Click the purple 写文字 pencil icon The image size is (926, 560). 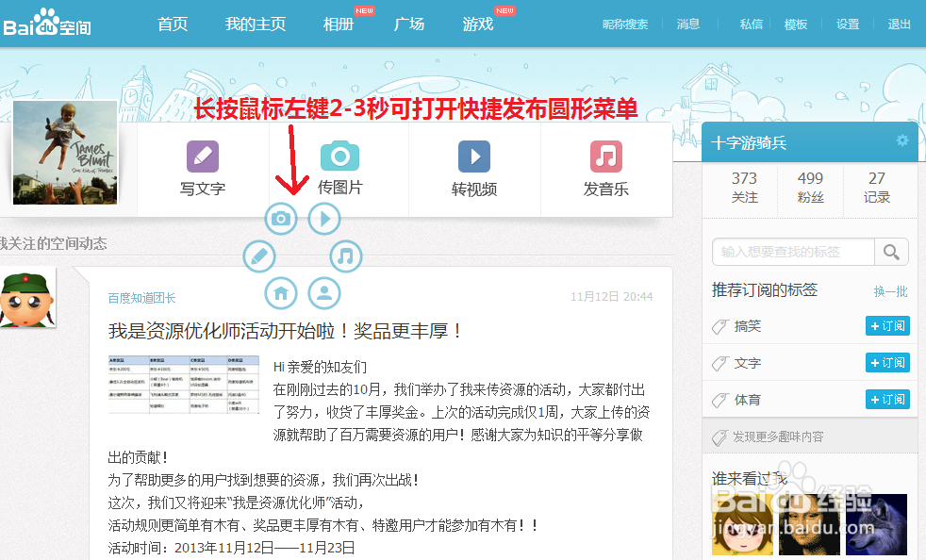point(203,156)
